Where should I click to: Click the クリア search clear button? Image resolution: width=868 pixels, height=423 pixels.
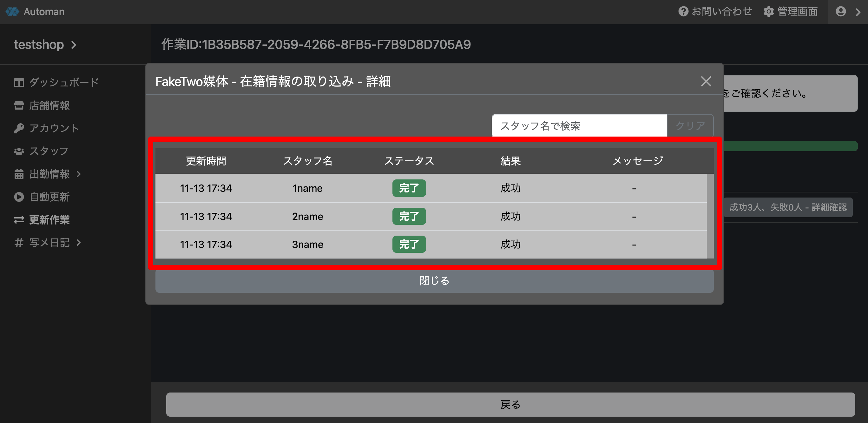point(690,126)
